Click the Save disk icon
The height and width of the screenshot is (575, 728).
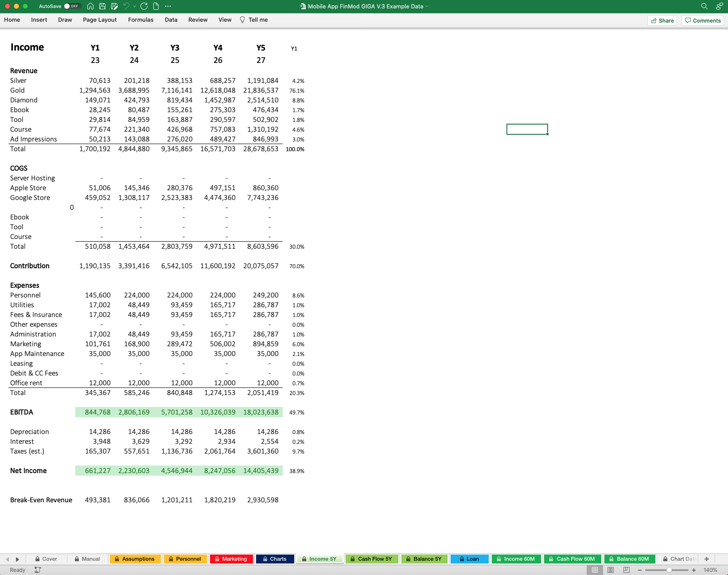pos(102,6)
